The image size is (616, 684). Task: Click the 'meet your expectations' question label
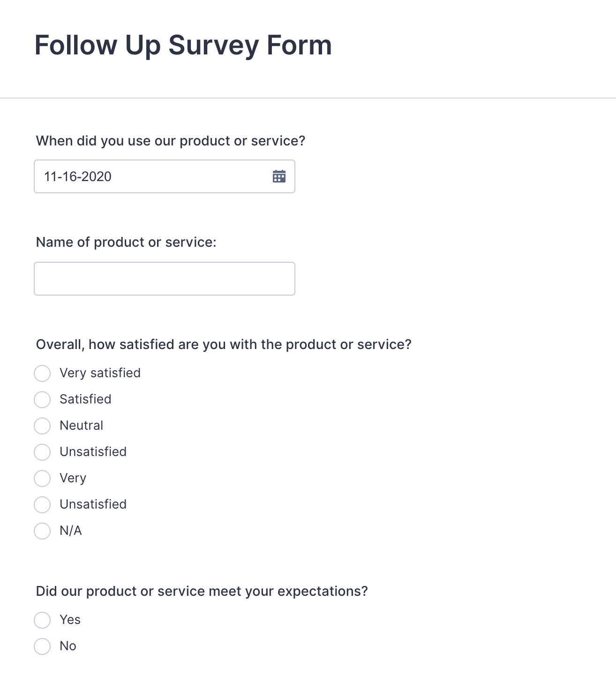(202, 591)
